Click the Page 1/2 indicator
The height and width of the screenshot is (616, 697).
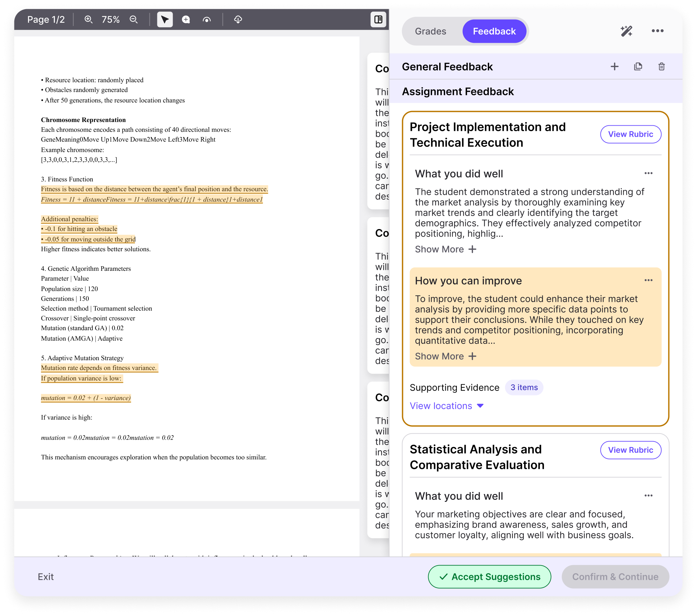(x=46, y=20)
